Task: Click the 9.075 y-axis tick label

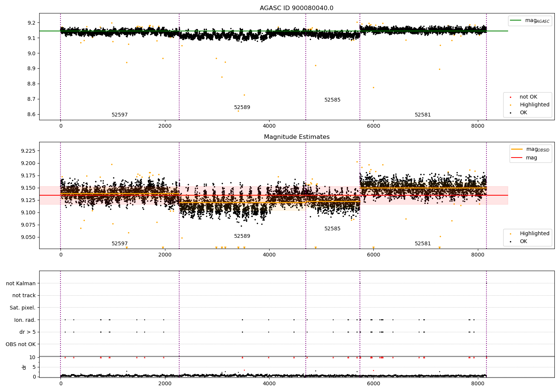Action: point(28,225)
